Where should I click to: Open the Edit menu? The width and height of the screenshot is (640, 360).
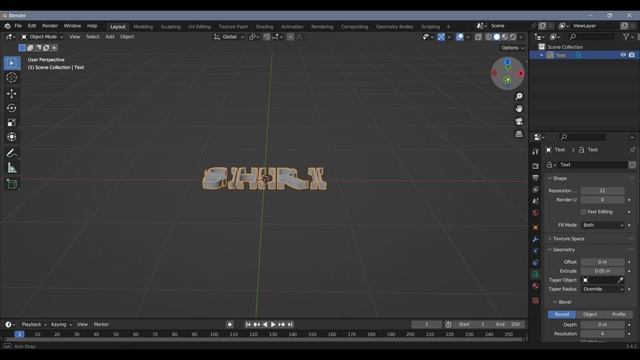pos(31,26)
